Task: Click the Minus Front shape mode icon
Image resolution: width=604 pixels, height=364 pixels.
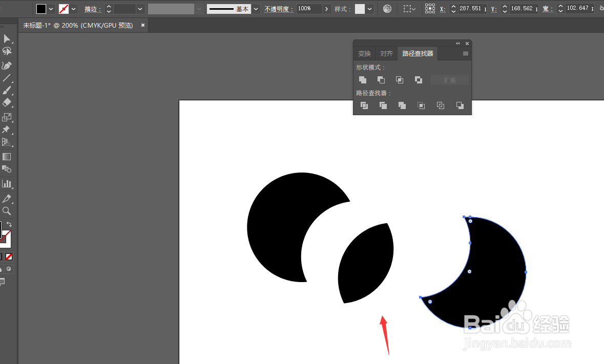Action: click(x=381, y=80)
